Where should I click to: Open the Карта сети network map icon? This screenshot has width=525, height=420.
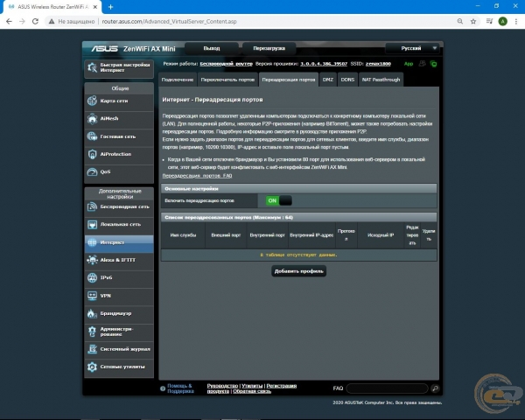click(x=93, y=101)
